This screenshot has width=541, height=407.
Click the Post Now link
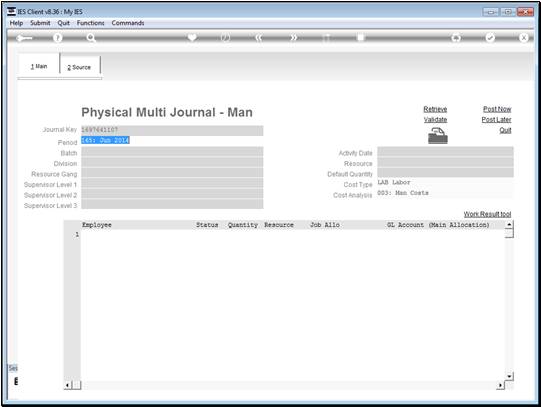[497, 109]
